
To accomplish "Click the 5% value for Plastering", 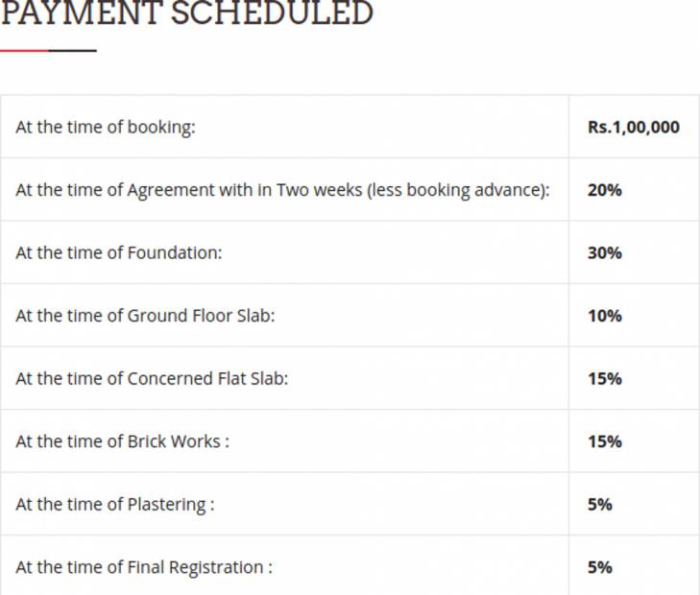I will click(x=600, y=505).
